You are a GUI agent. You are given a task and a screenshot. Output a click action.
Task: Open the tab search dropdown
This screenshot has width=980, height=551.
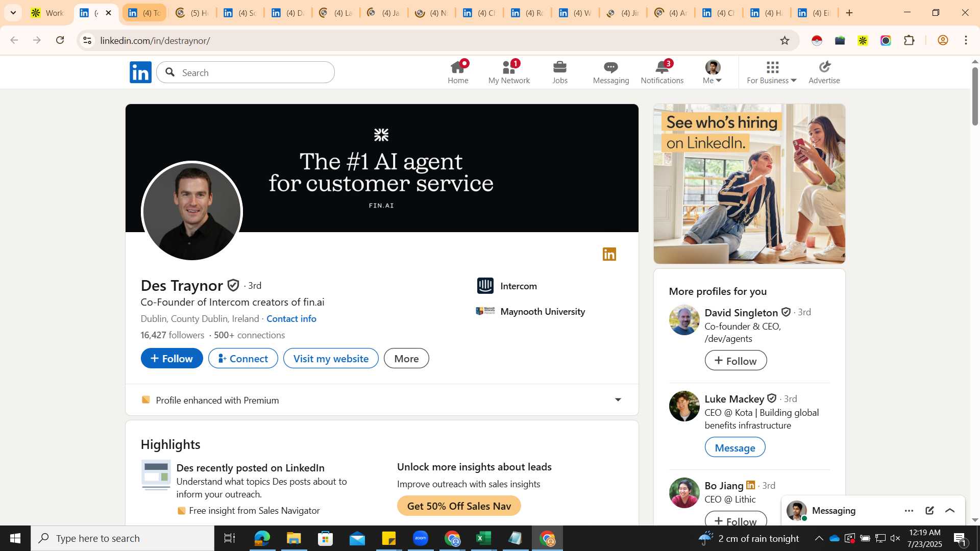13,13
